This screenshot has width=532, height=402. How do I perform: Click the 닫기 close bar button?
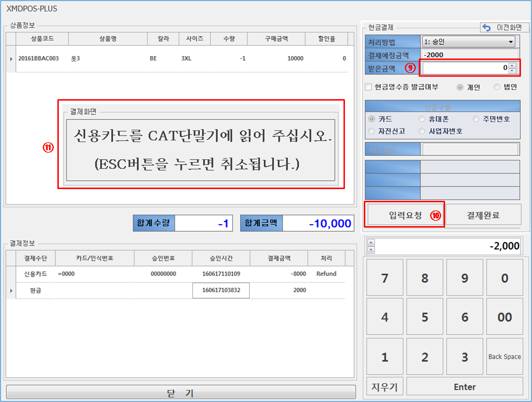coord(181,392)
